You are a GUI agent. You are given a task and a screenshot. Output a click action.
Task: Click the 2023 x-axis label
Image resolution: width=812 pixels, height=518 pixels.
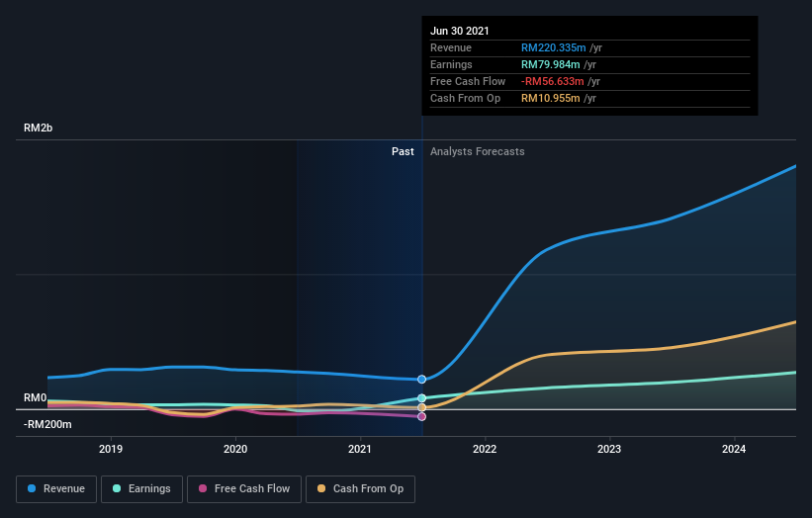pyautogui.click(x=609, y=449)
